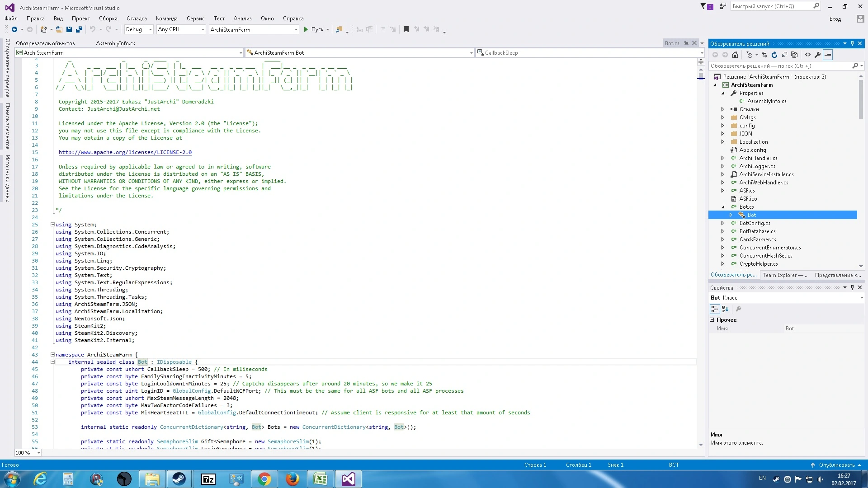Click the Undo arrow in the toolbar

pyautogui.click(x=93, y=29)
